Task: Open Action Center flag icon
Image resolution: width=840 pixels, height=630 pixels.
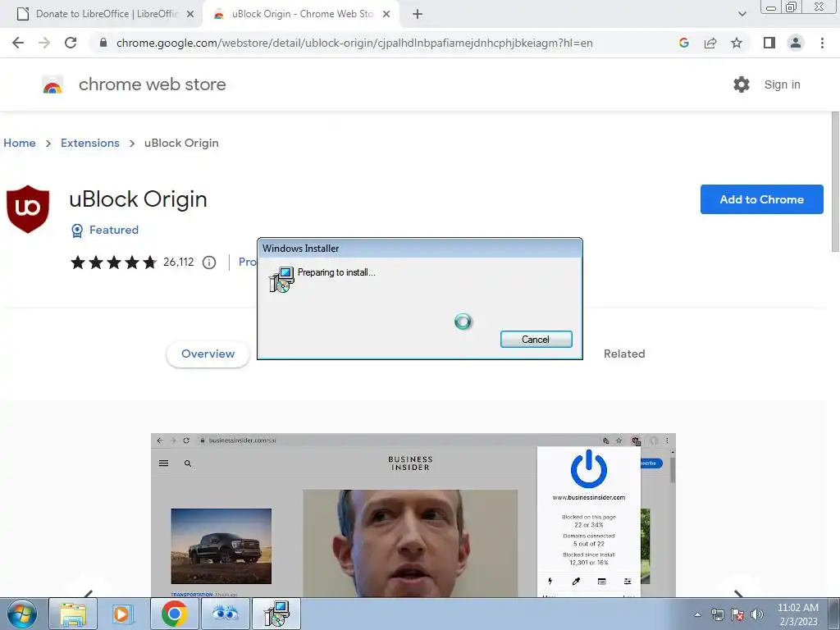Action: (737, 614)
